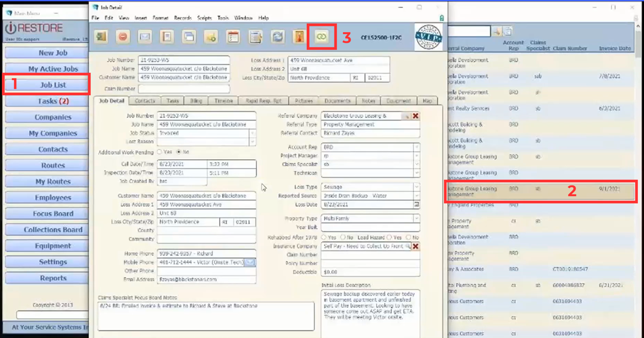
Task: Select No for Additional Work Pending
Action: [x=179, y=152]
